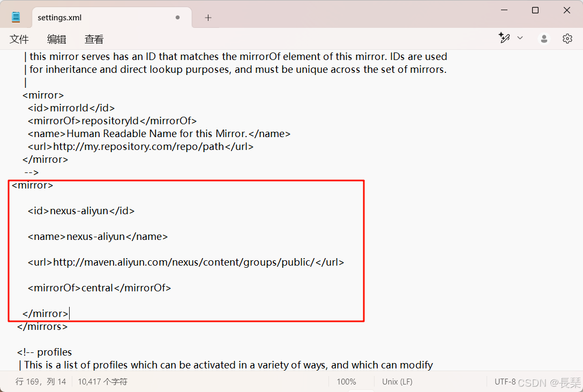
Task: Open the 文件 menu
Action: pos(19,39)
